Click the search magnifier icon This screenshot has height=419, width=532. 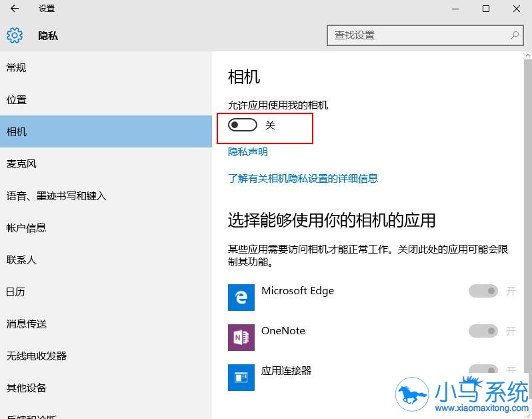(515, 35)
